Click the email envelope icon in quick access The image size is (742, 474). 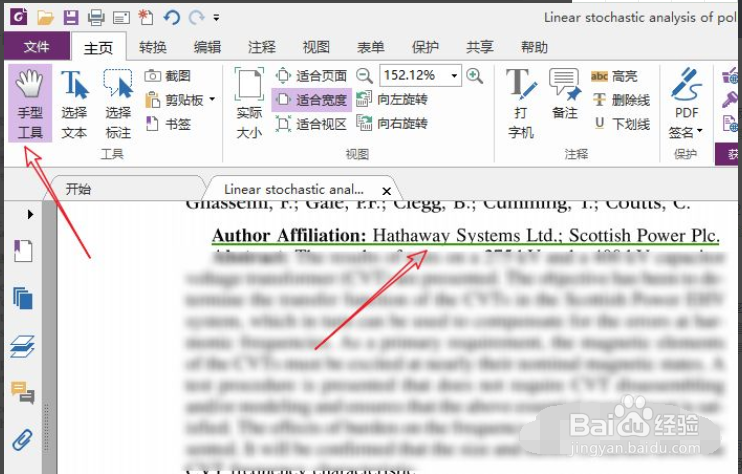click(x=121, y=18)
